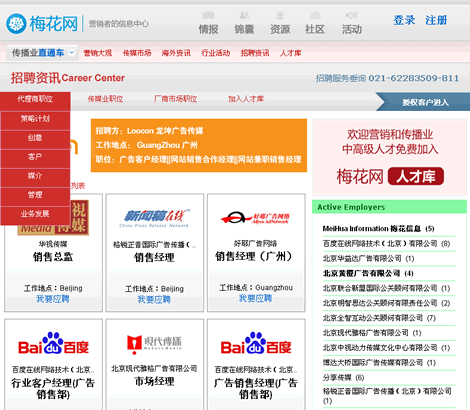The width and height of the screenshot is (470, 410).
Task: Select the 传媒业职位 tab
Action: point(105,99)
